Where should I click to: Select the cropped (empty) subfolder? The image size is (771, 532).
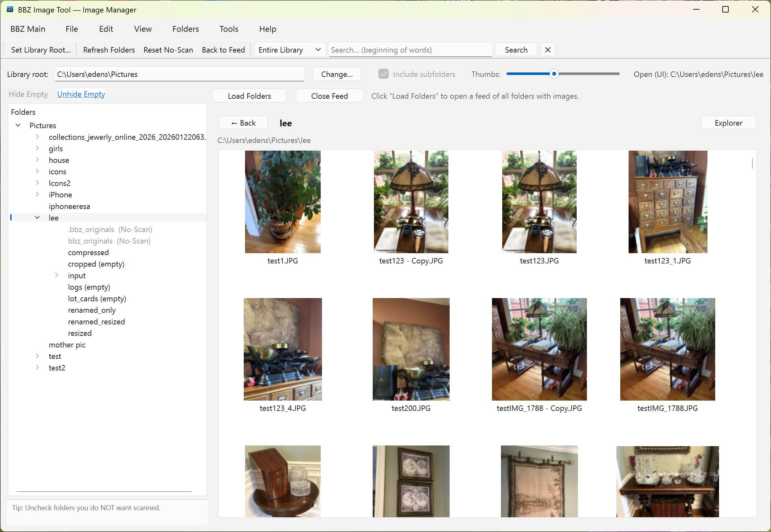(x=96, y=264)
